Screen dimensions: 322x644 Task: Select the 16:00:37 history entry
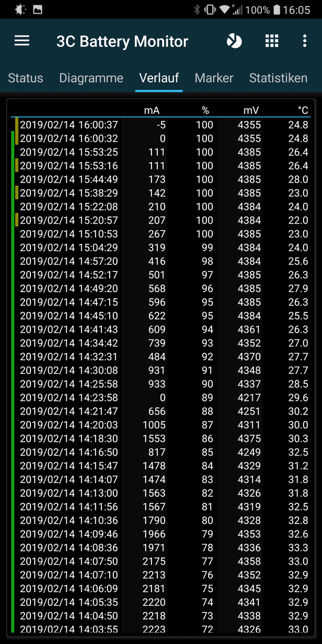(x=161, y=125)
